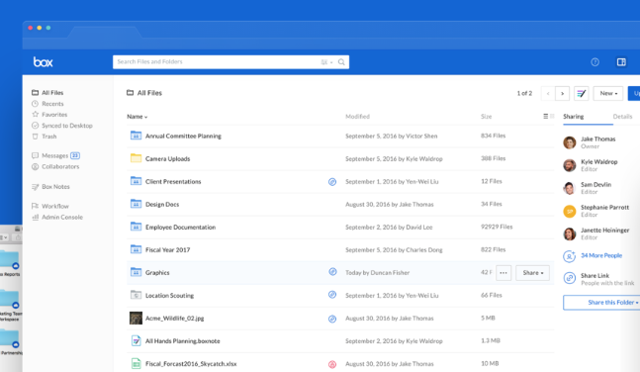
Task: Switch to list view layout
Action: [545, 116]
